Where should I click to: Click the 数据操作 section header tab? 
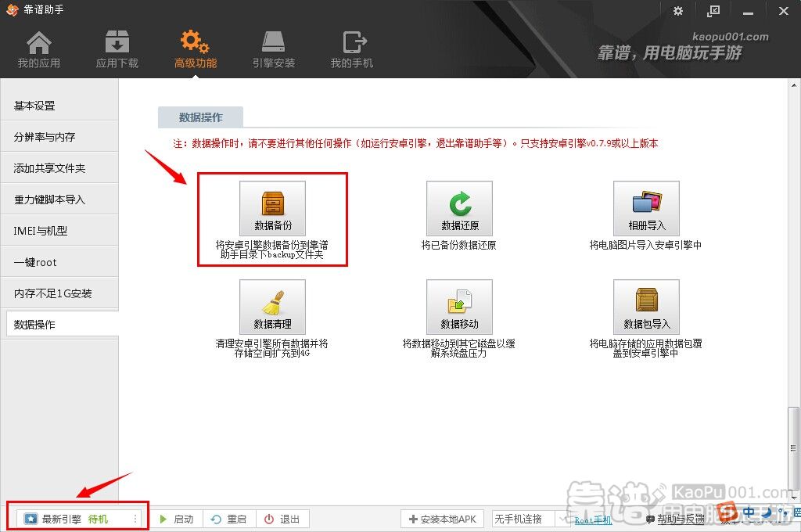pyautogui.click(x=201, y=117)
